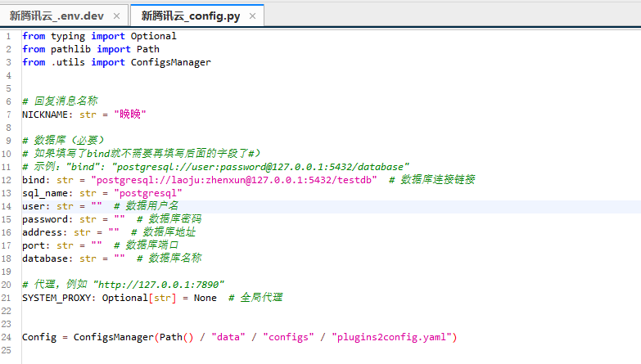Viewport: 641px width, 364px height.
Task: Close the 新腾讯云_config.py tab
Action: coord(253,16)
